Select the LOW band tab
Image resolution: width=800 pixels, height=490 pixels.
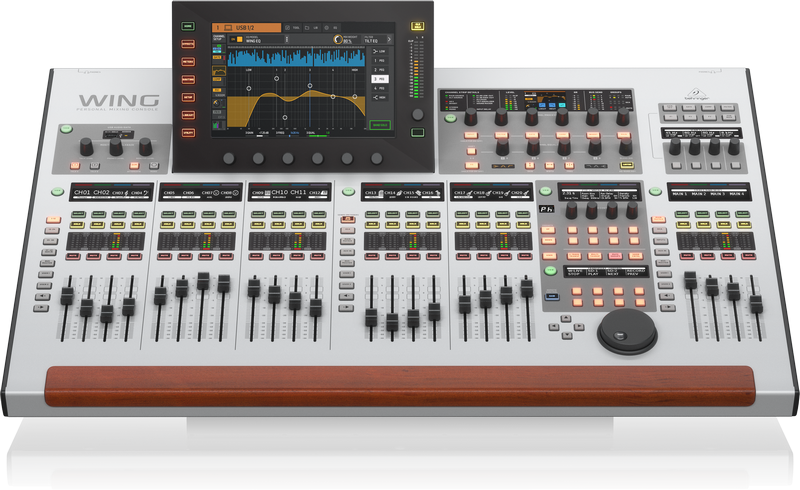tap(379, 52)
